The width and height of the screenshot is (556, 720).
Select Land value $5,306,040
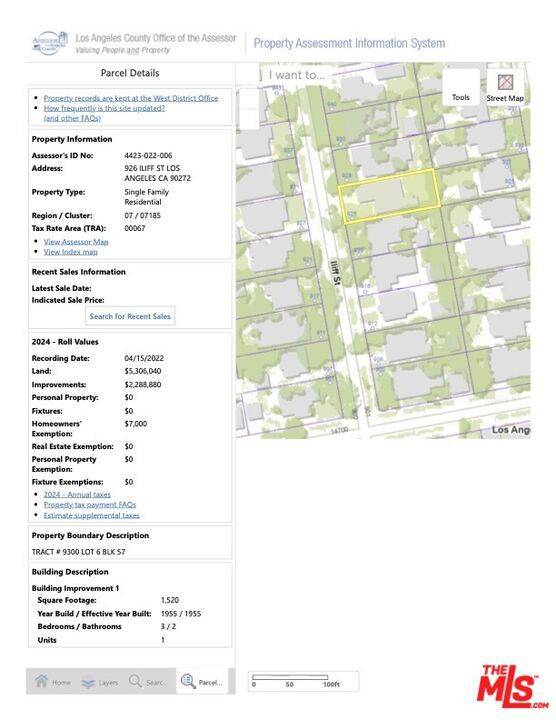pyautogui.click(x=143, y=371)
